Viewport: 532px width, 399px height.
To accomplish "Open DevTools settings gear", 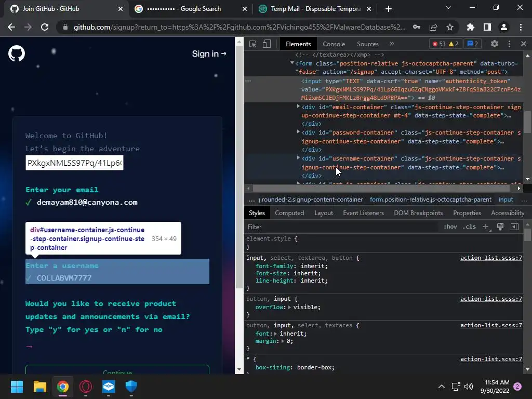I will [x=495, y=44].
